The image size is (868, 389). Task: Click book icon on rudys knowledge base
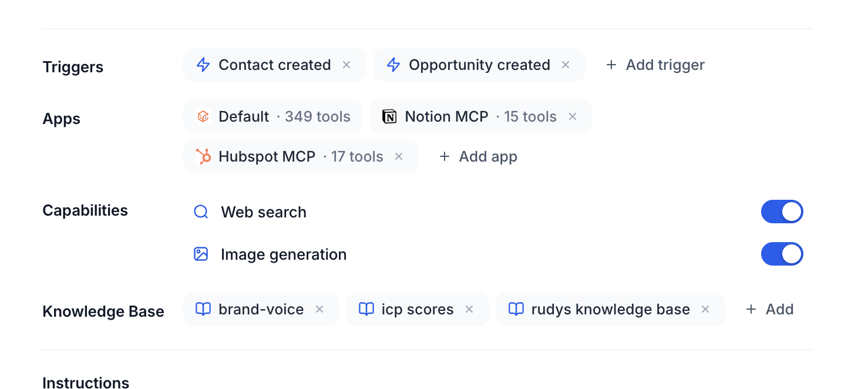coord(516,309)
